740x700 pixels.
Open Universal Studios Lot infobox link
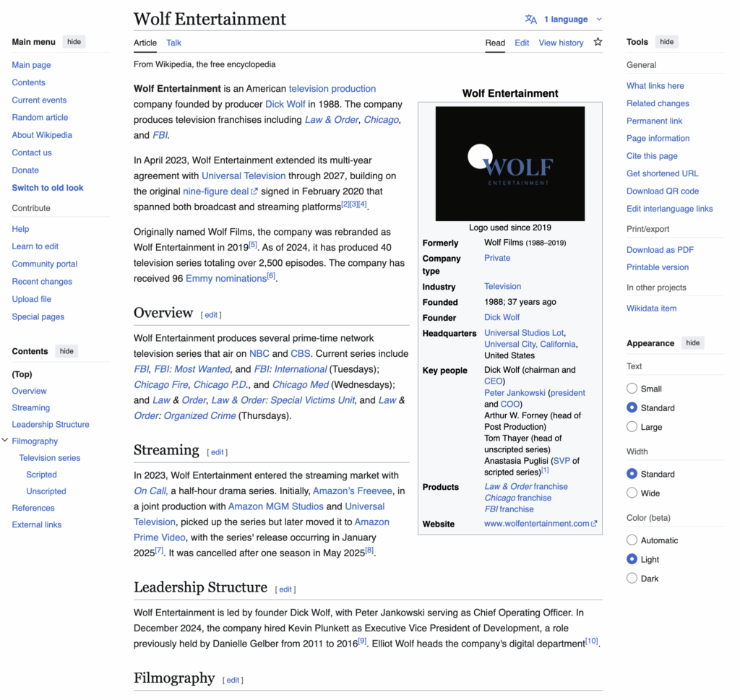pos(524,333)
